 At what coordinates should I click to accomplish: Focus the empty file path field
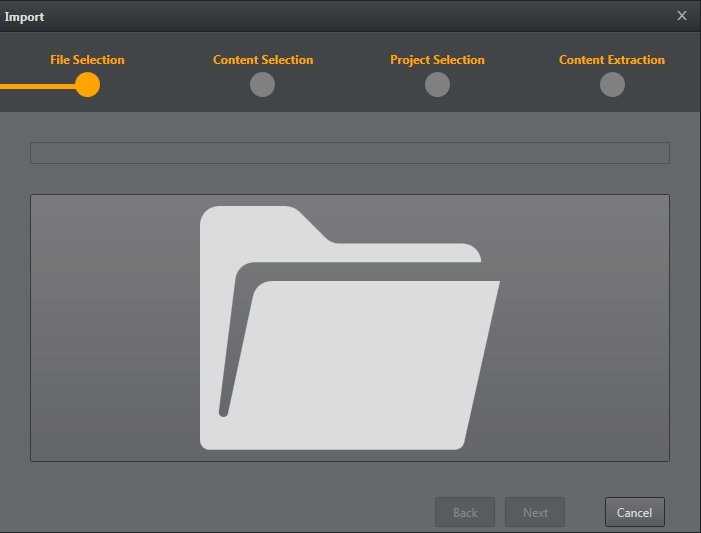pyautogui.click(x=349, y=153)
